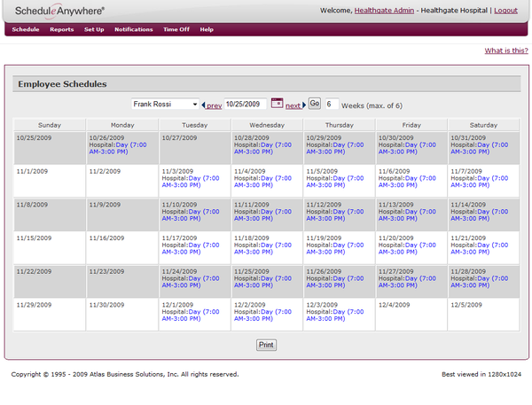Open the Reports menu
532x405 pixels.
(61, 29)
